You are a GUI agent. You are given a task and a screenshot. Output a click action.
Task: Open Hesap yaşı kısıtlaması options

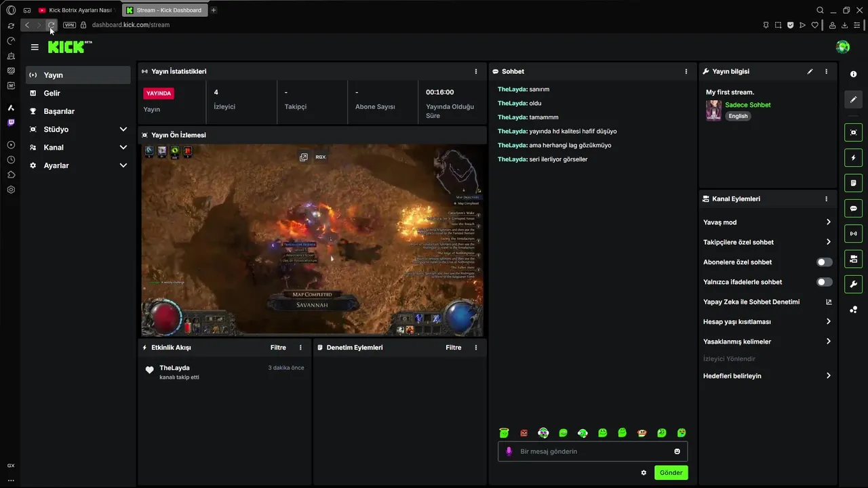(768, 322)
